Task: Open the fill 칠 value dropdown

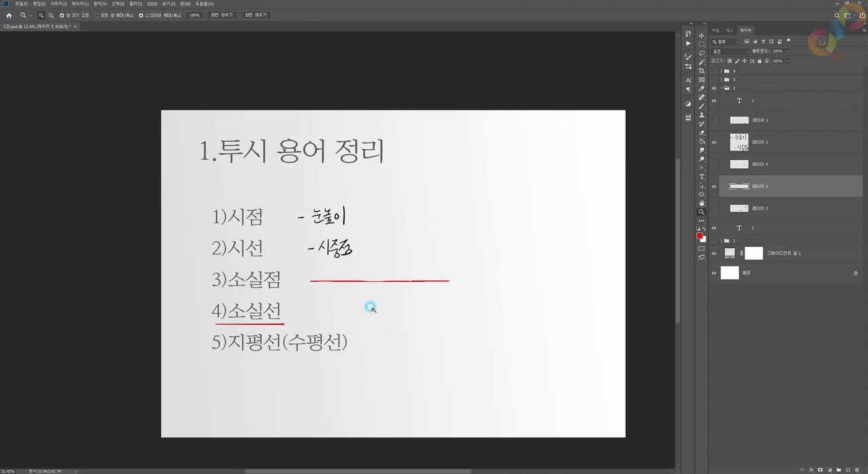Action: [787, 61]
